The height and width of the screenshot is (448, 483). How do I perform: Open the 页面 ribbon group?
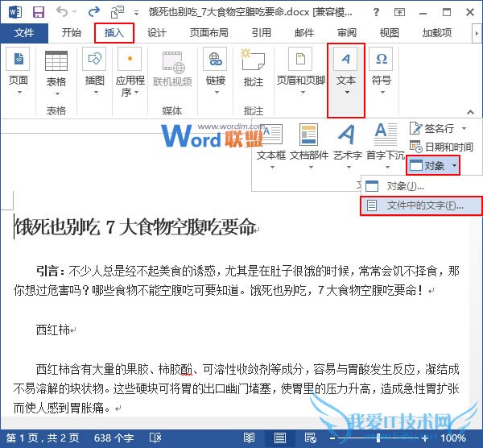[19, 71]
